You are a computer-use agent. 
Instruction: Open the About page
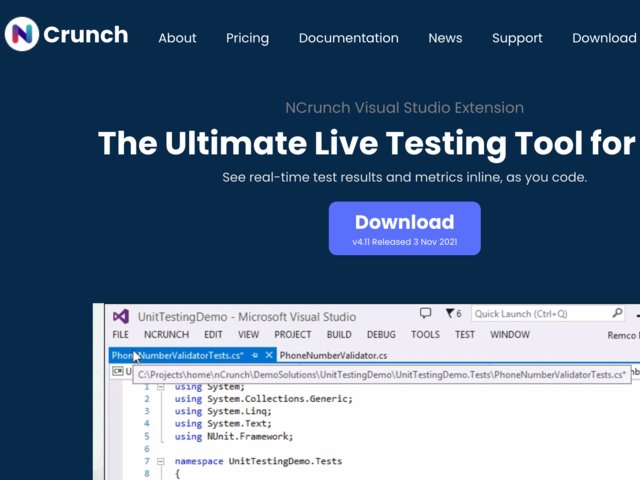[177, 38]
